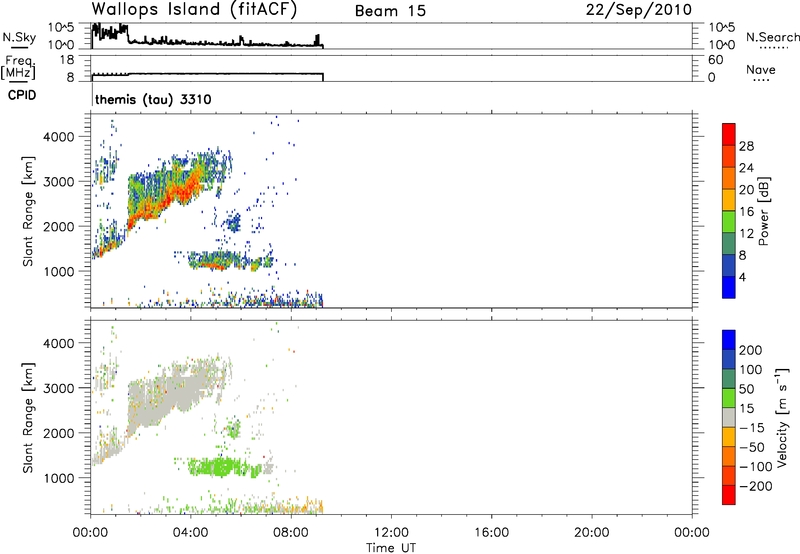This screenshot has height=554, width=800.
Task: Click the 18 tick on frequency axis
Action: 67,60
